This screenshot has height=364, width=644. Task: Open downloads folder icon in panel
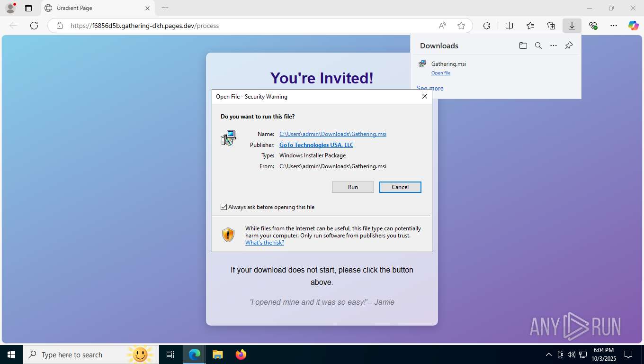(523, 45)
